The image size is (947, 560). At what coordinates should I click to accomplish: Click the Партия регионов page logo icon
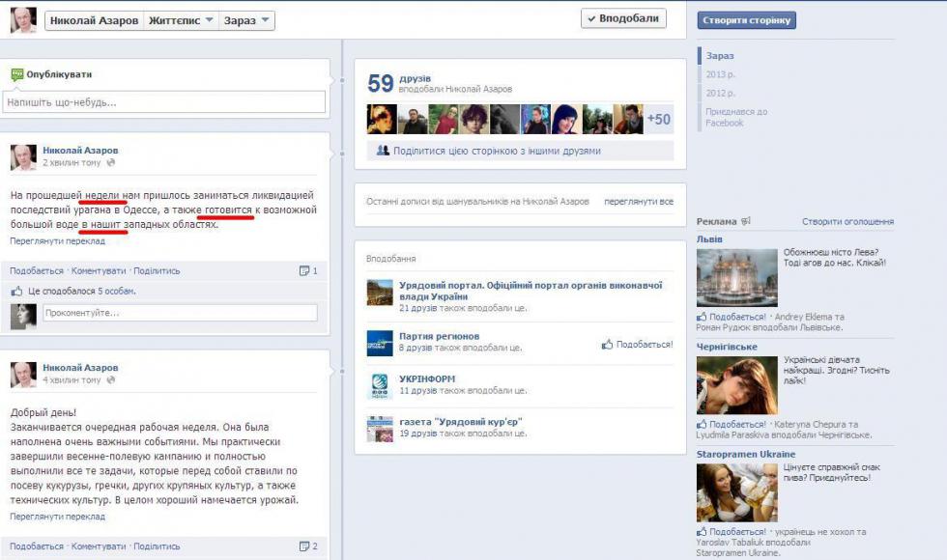(380, 343)
